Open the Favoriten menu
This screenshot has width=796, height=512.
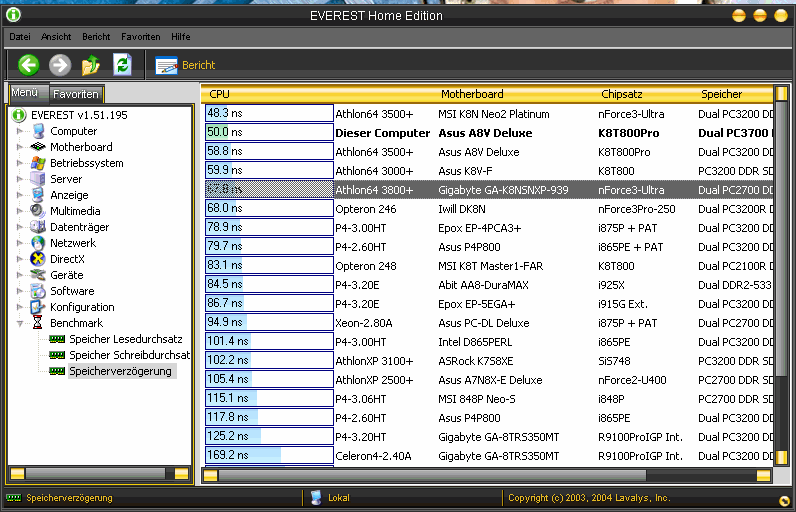click(x=141, y=37)
